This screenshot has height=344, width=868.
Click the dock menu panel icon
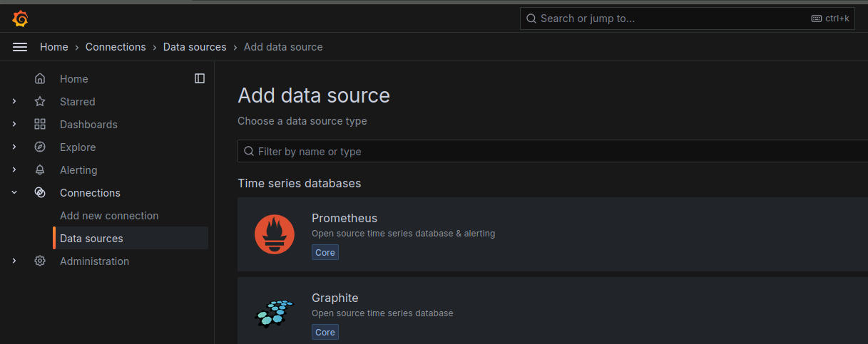(x=200, y=78)
